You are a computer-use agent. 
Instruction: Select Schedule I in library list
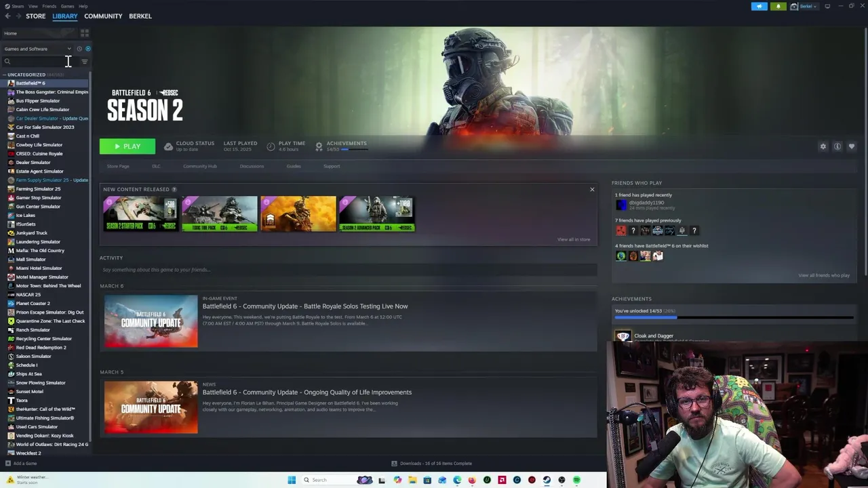[26, 365]
